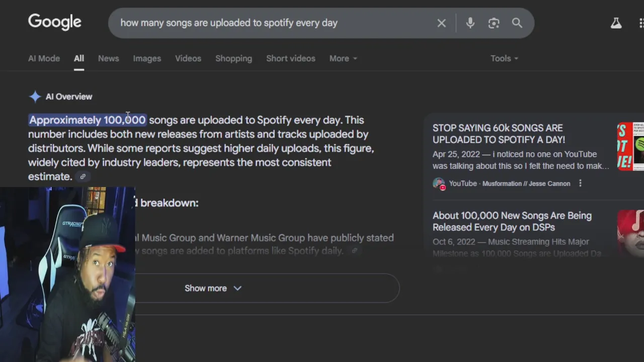
Task: Open thumbnail of the 60k songs video
Action: pyautogui.click(x=630, y=146)
